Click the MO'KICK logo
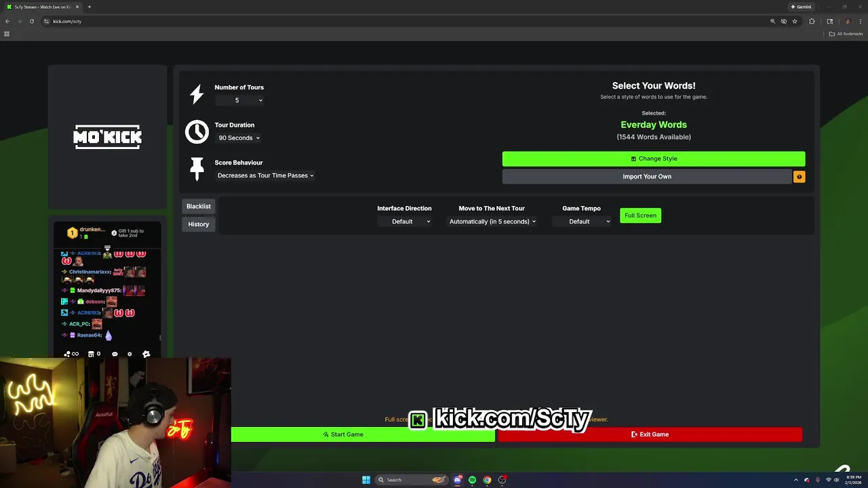This screenshot has height=488, width=868. pos(107,138)
